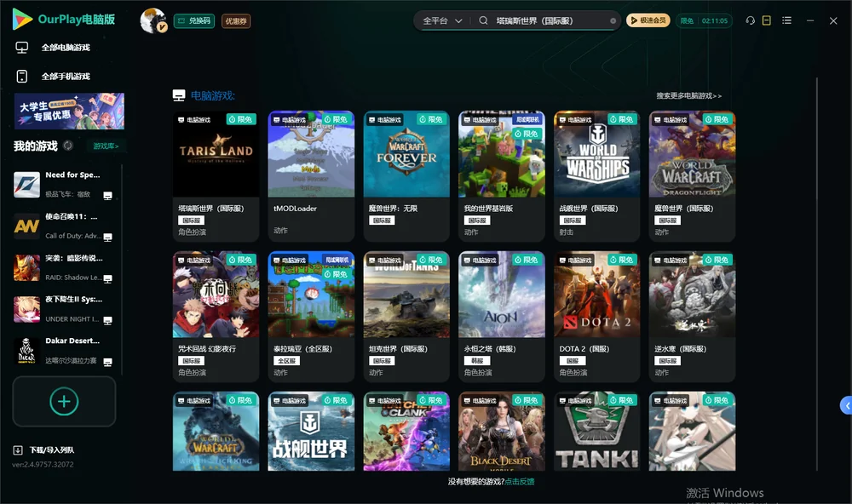Click the 兑换码 redeem code button
This screenshot has width=852, height=504.
click(x=194, y=21)
